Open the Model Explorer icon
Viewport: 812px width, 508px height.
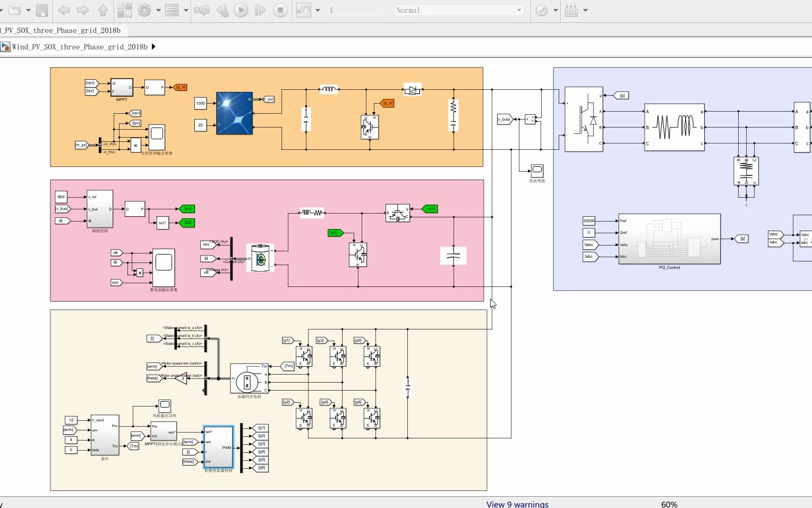pos(172,10)
